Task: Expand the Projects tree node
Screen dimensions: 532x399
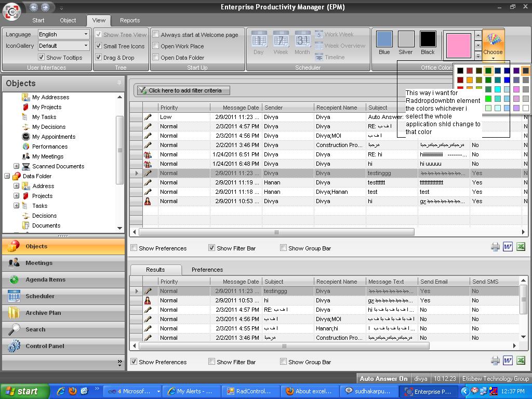Action: tap(16, 196)
